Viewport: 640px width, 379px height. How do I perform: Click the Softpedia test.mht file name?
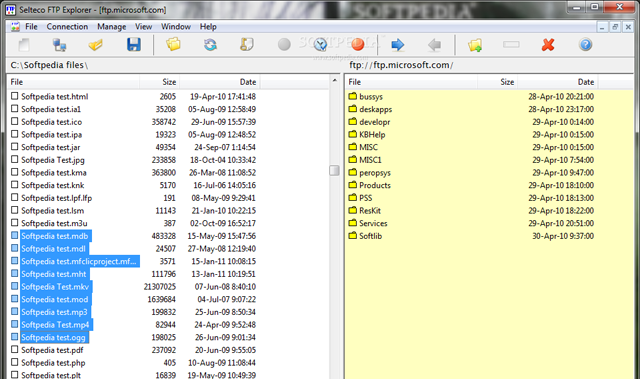click(54, 274)
